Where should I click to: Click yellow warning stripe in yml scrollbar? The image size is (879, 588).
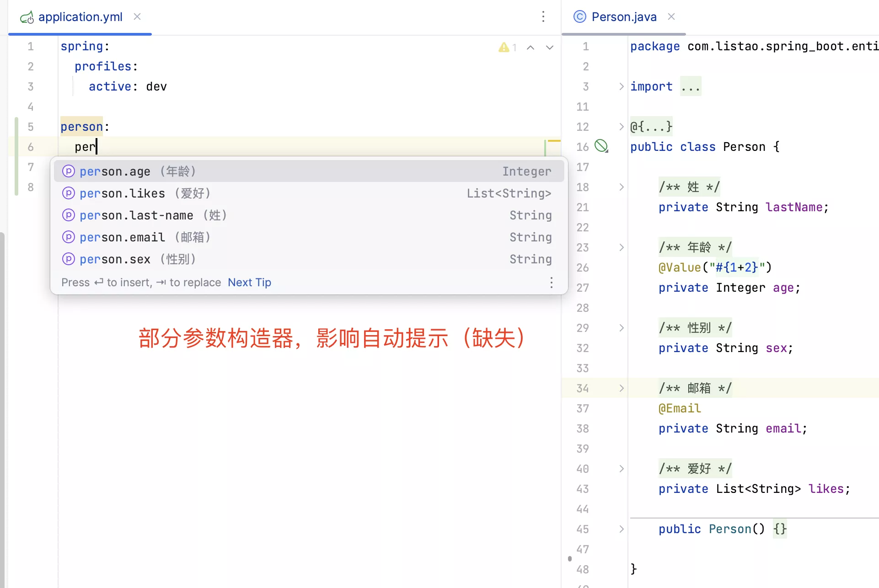[x=554, y=141]
